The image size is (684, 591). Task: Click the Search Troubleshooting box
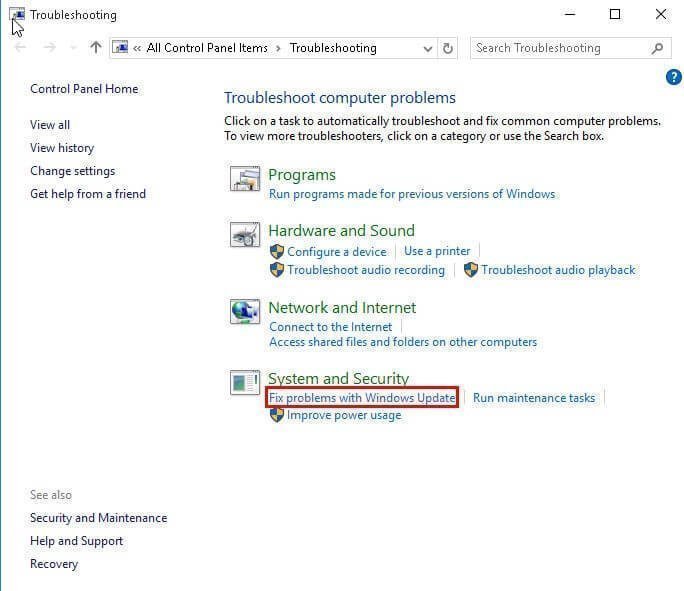click(571, 48)
